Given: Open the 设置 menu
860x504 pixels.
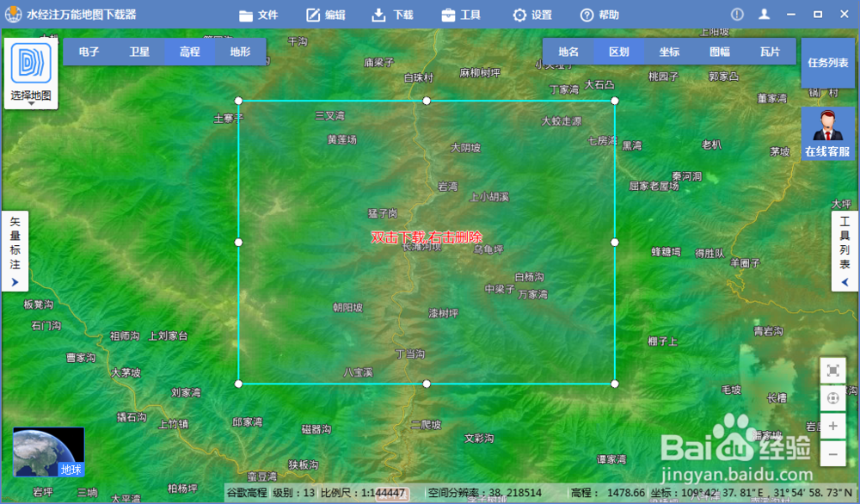Looking at the screenshot, I should [x=532, y=15].
